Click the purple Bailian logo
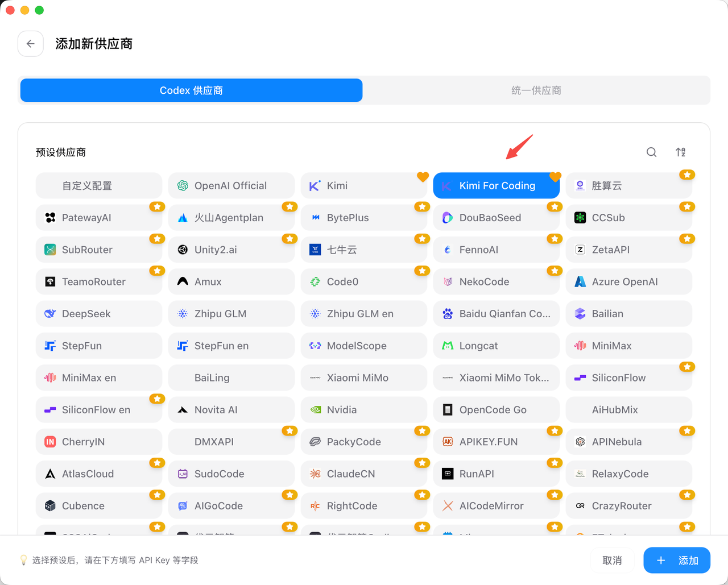Screen dimensions: 728x585 580,314
